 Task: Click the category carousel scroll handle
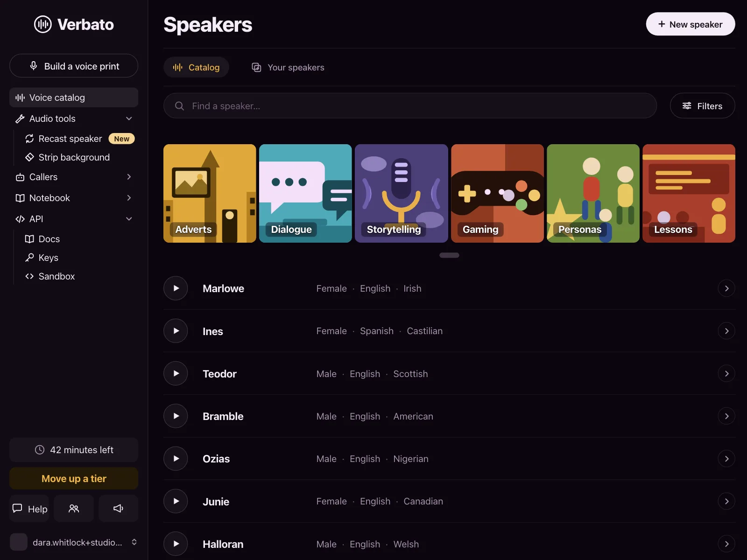(449, 255)
